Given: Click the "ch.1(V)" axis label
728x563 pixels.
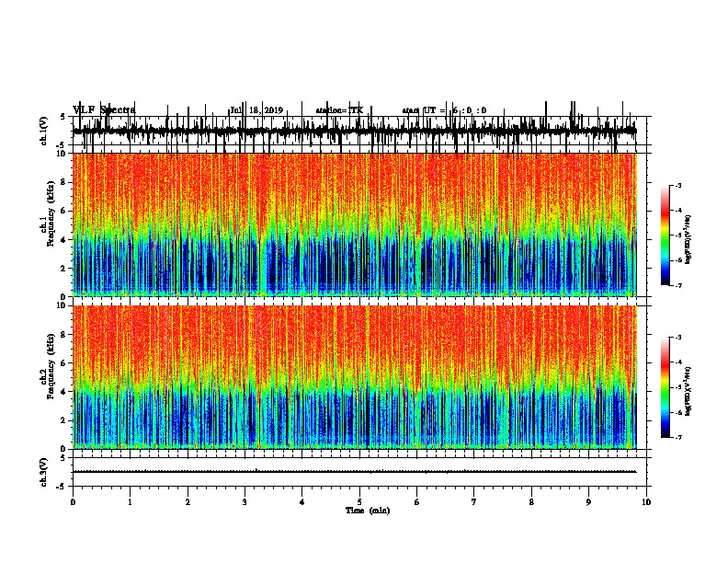Looking at the screenshot, I should (43, 131).
